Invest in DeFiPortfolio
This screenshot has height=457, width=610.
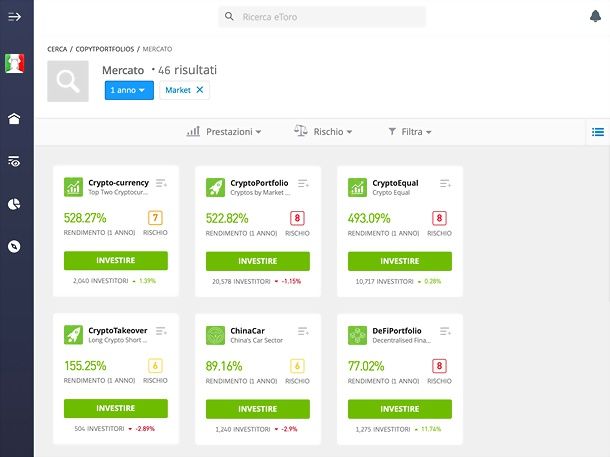(x=400, y=409)
